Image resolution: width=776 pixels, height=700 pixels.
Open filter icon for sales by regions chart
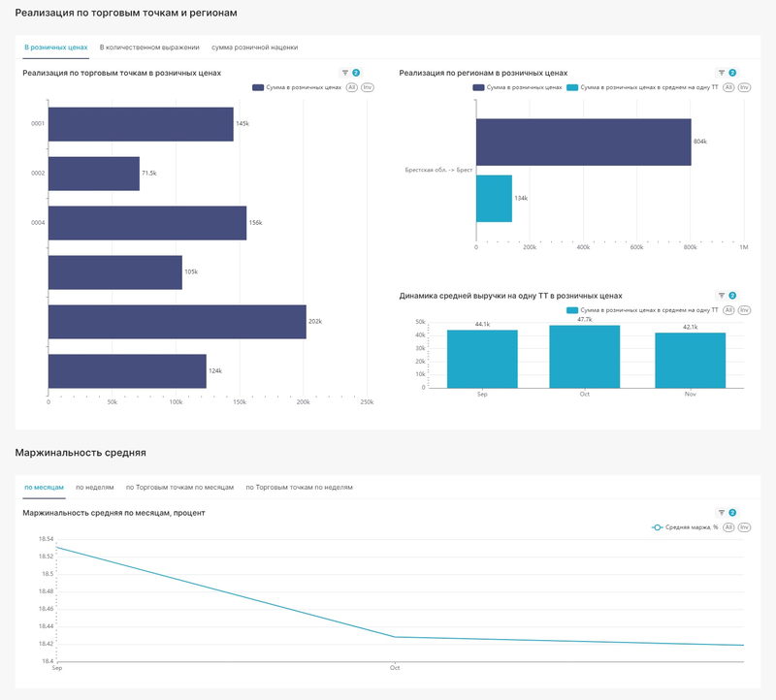point(721,73)
